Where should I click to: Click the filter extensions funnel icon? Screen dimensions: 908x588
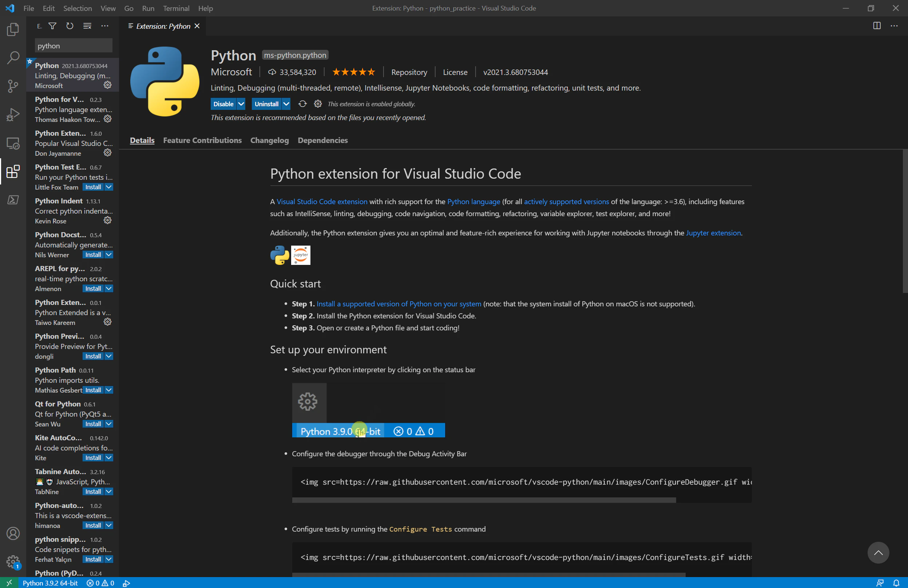click(x=53, y=26)
